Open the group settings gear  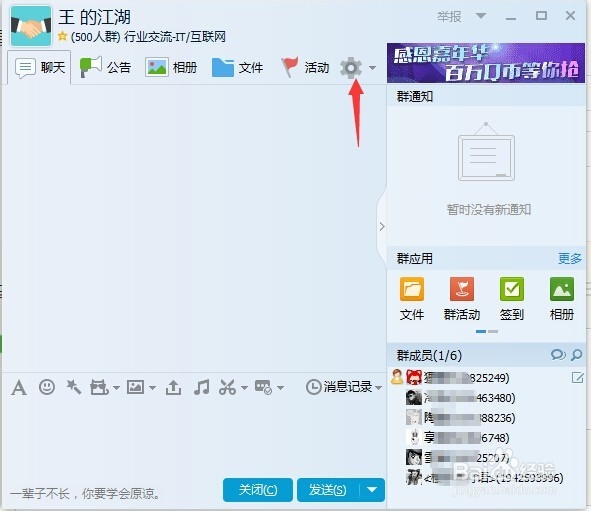[x=351, y=68]
